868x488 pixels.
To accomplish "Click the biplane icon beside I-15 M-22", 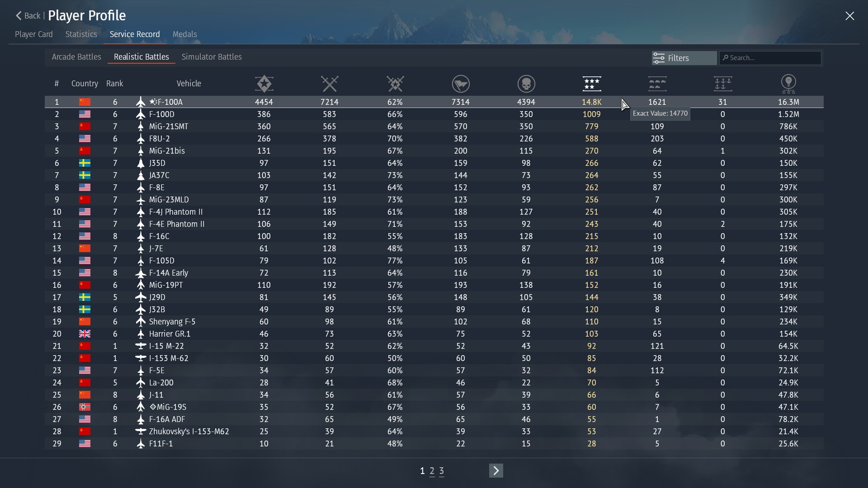I will [141, 346].
